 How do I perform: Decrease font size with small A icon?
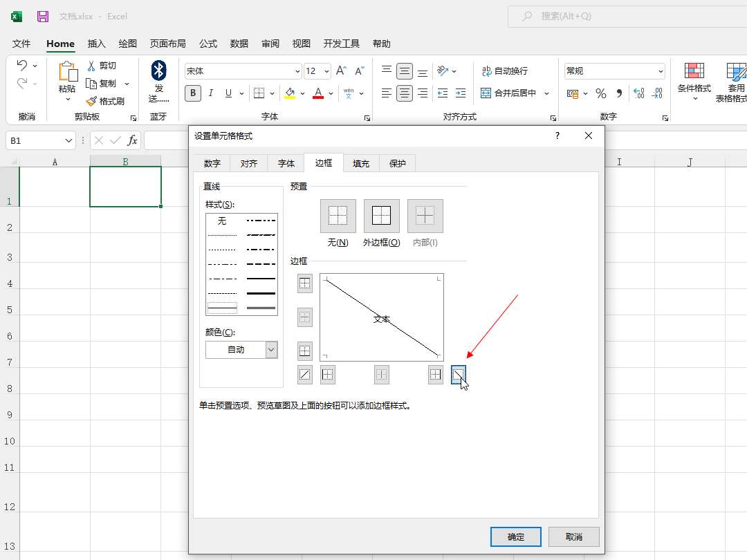(360, 71)
